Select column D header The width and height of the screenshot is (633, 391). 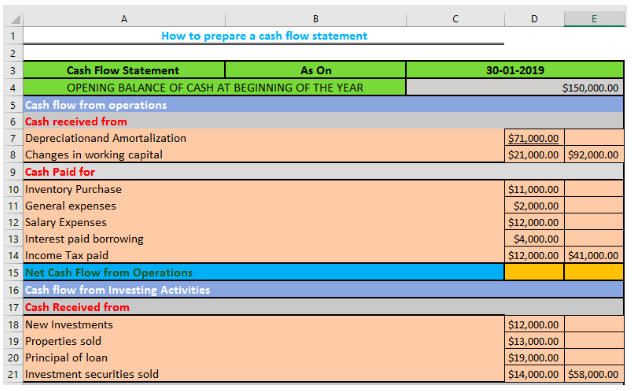534,19
